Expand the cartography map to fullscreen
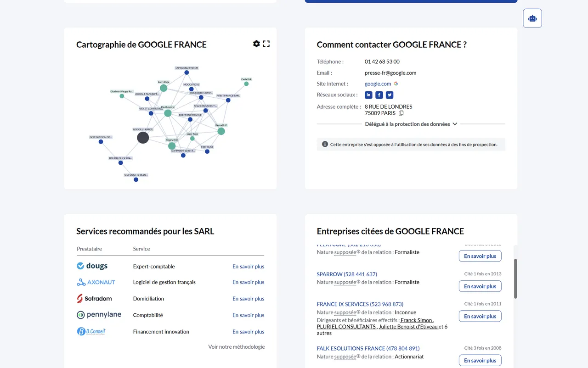588x368 pixels. point(266,44)
